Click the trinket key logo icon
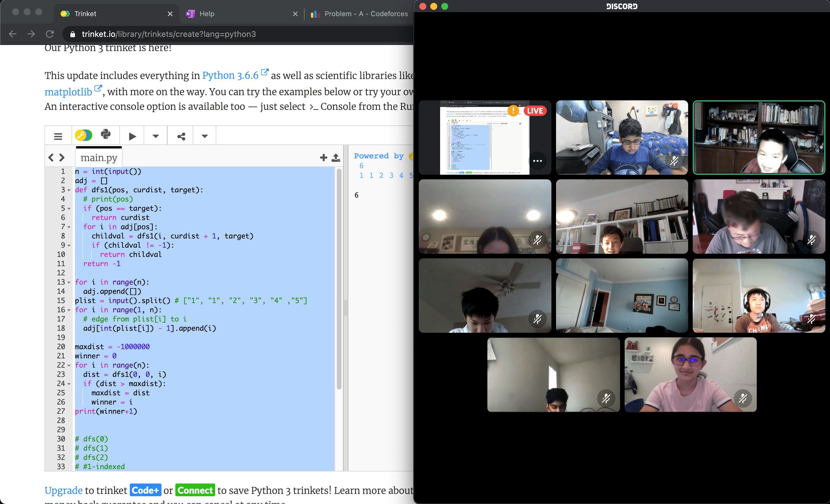This screenshot has width=830, height=504. tap(84, 136)
